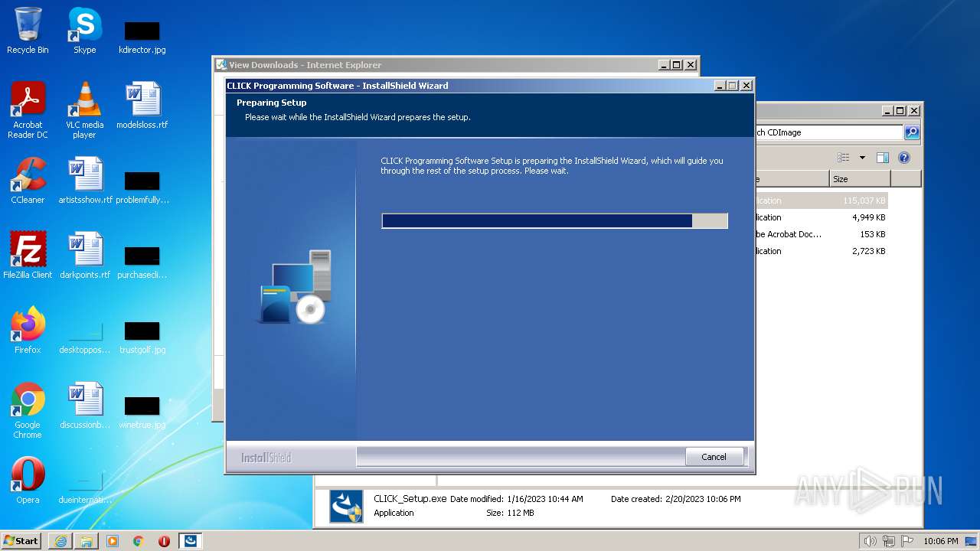
Task: Select the artistsshow.rtf document
Action: (84, 181)
